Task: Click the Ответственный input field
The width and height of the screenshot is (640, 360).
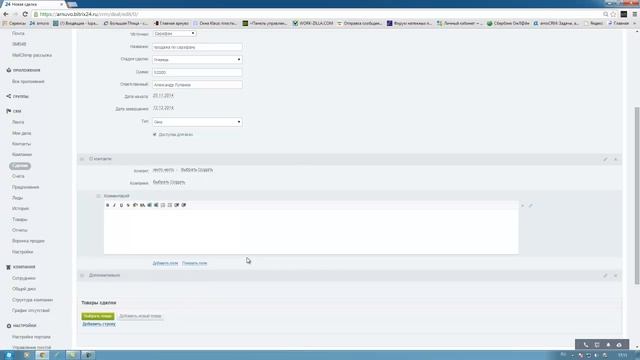Action: coord(197,85)
